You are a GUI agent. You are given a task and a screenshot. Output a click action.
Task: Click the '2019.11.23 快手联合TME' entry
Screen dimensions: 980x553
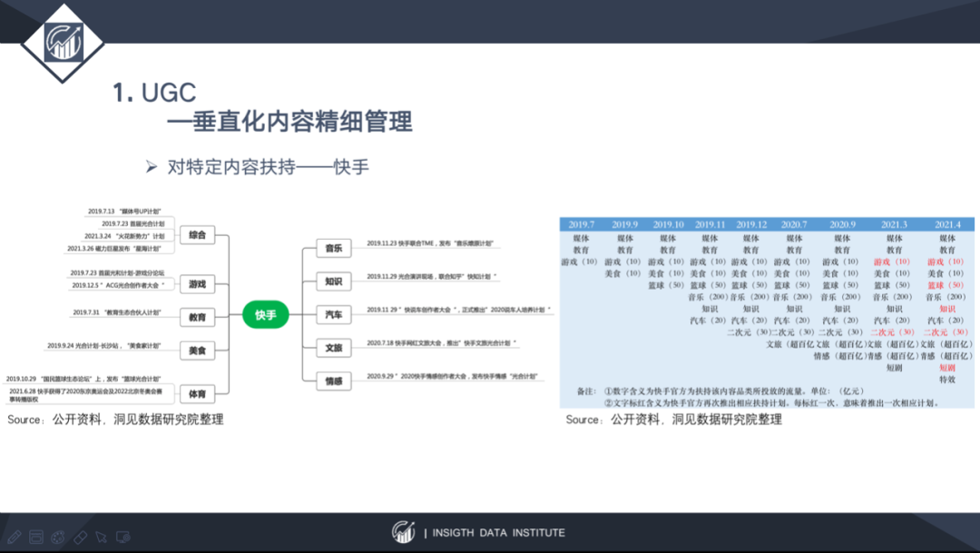430,243
